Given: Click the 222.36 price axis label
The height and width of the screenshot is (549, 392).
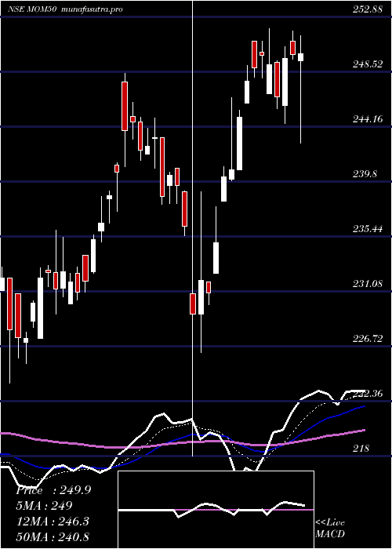Looking at the screenshot, I should tap(367, 394).
